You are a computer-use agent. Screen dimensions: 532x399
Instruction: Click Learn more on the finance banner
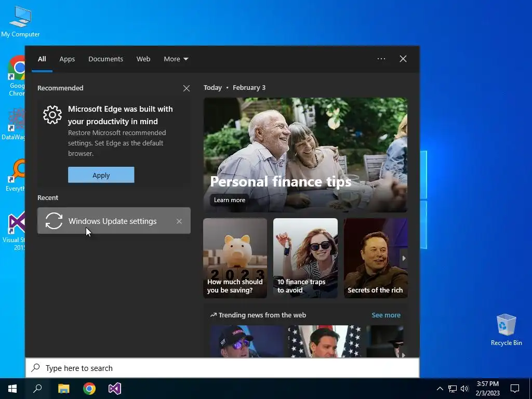(229, 200)
